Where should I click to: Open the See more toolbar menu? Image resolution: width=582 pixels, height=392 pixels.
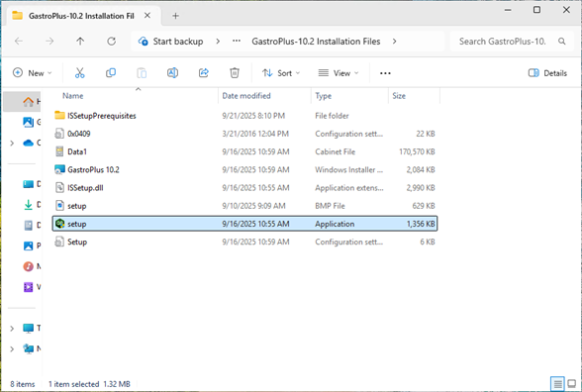[385, 73]
